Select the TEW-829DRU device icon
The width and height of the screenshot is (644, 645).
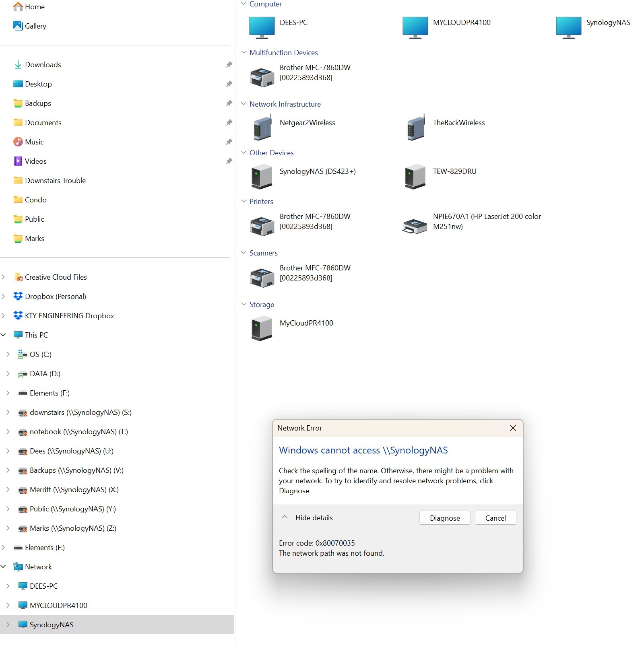pyautogui.click(x=415, y=176)
